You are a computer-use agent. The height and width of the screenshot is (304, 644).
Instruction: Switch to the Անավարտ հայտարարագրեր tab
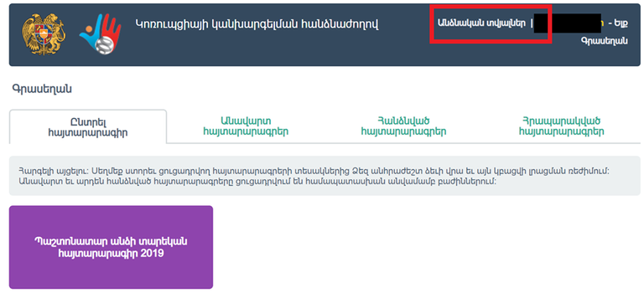[246, 126]
